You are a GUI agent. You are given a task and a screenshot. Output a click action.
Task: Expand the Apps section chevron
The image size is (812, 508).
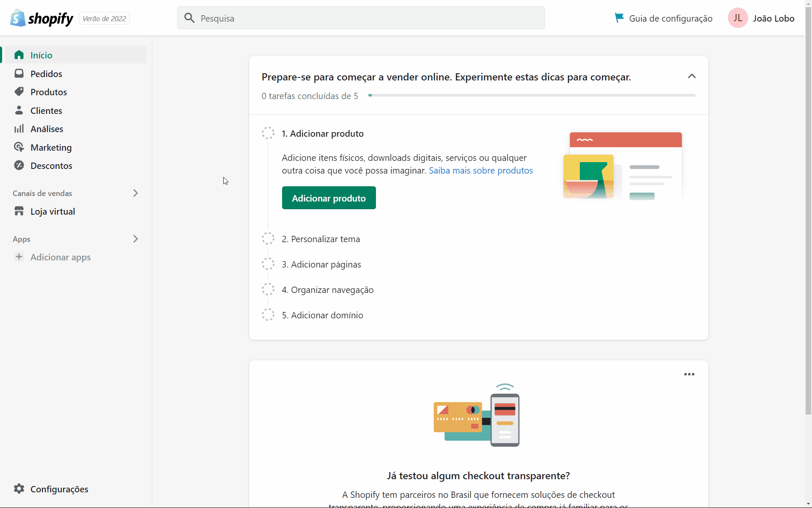[135, 239]
